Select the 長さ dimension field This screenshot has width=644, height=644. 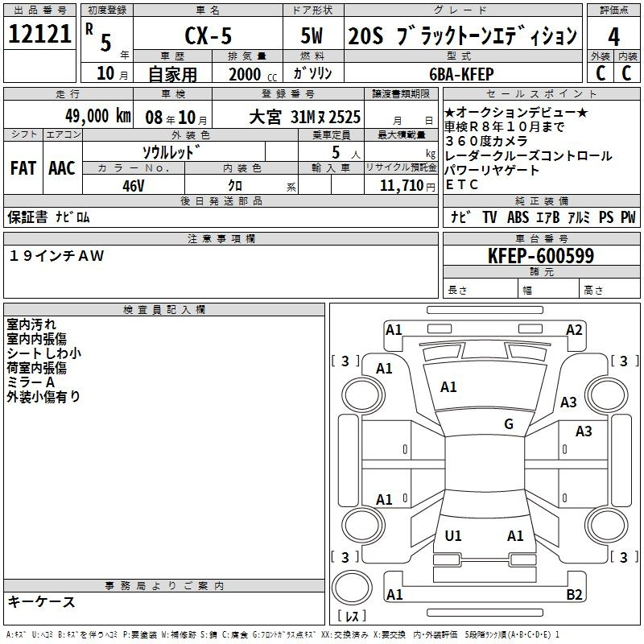click(481, 290)
